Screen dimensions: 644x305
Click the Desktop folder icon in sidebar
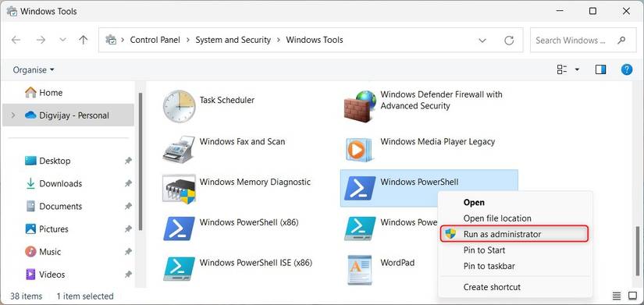tap(30, 161)
